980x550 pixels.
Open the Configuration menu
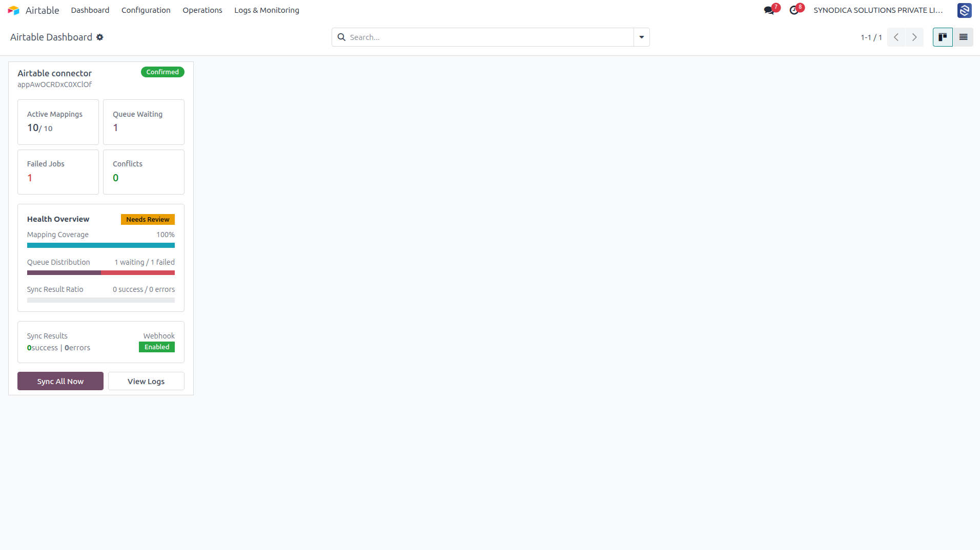tap(146, 10)
